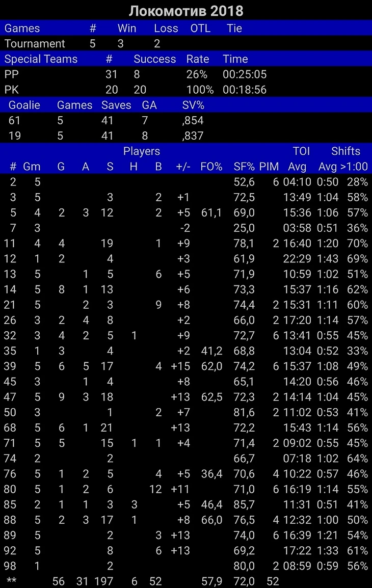Select player number 12 row
The height and width of the screenshot is (588, 372).
coord(186,259)
